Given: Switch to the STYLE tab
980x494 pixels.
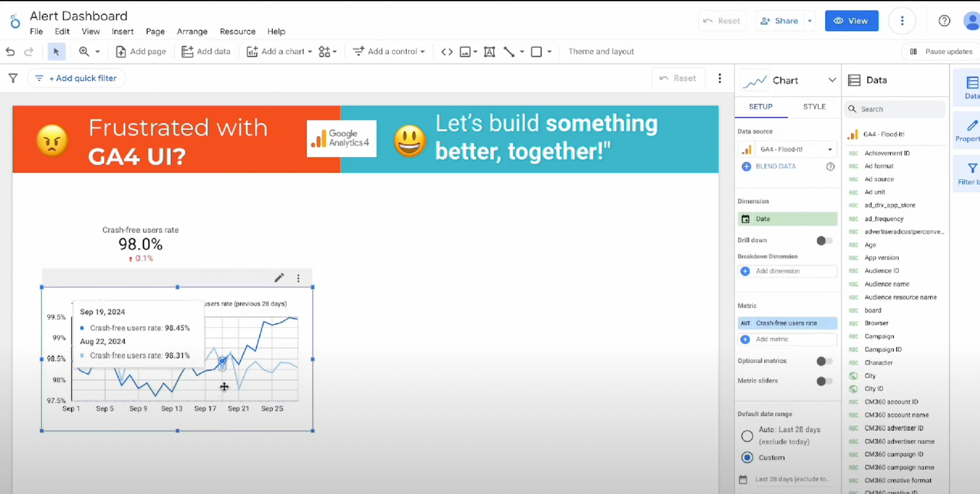Looking at the screenshot, I should (x=814, y=107).
